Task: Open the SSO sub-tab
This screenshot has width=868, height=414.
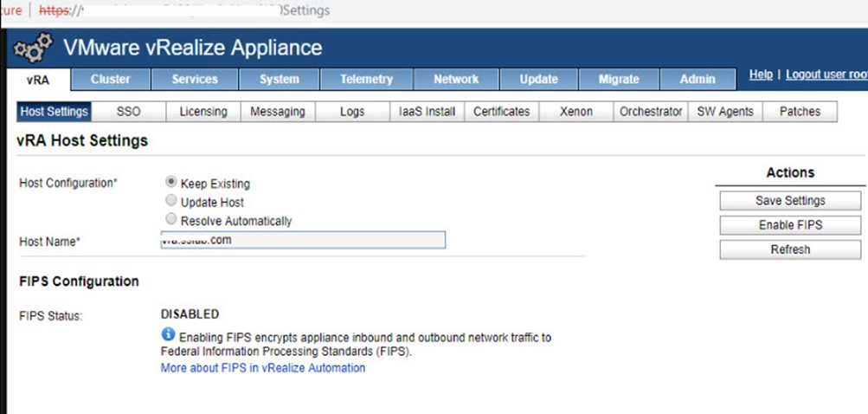Action: pyautogui.click(x=128, y=112)
